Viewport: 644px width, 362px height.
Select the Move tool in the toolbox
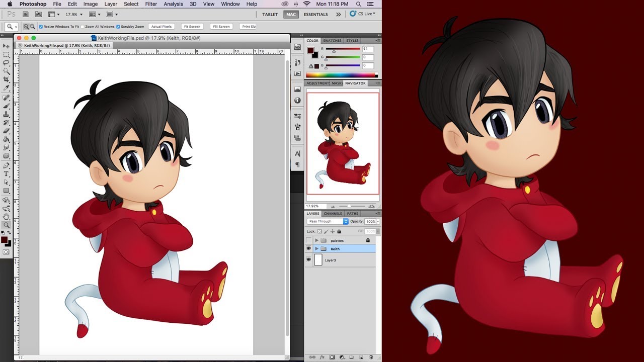coord(7,46)
